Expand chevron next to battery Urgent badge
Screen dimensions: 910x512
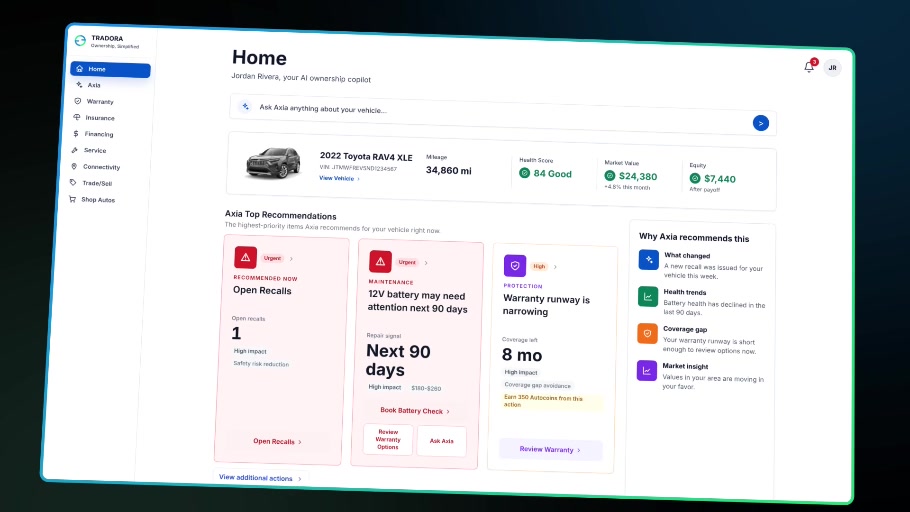[x=426, y=263]
